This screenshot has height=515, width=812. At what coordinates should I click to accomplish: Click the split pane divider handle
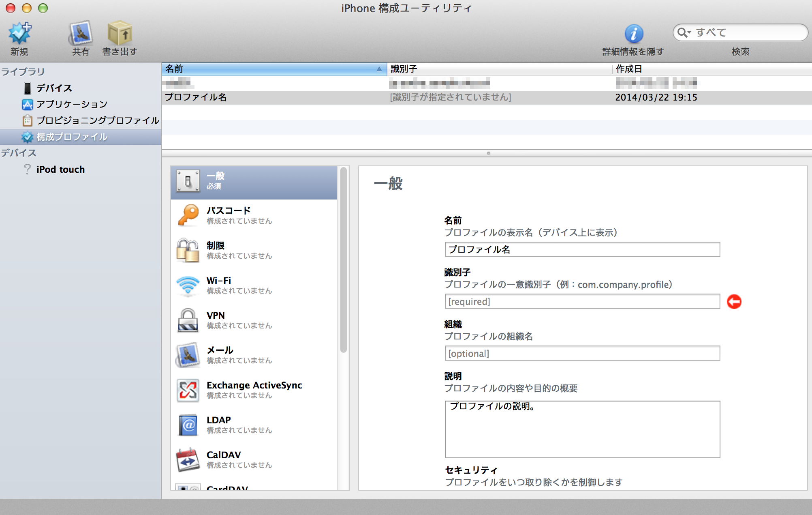point(488,153)
